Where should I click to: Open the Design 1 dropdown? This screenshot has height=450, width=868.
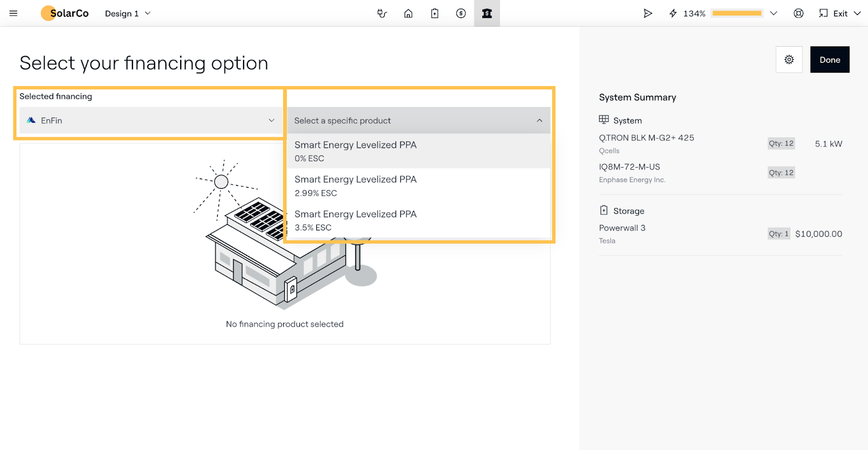[x=128, y=14]
